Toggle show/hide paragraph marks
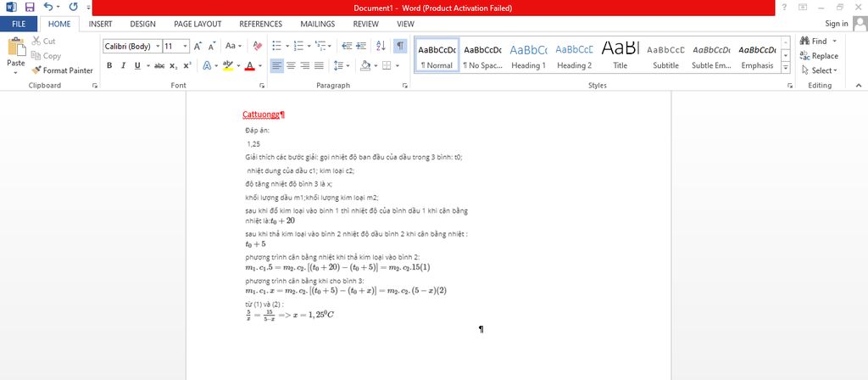The height and width of the screenshot is (380, 868). tap(400, 46)
